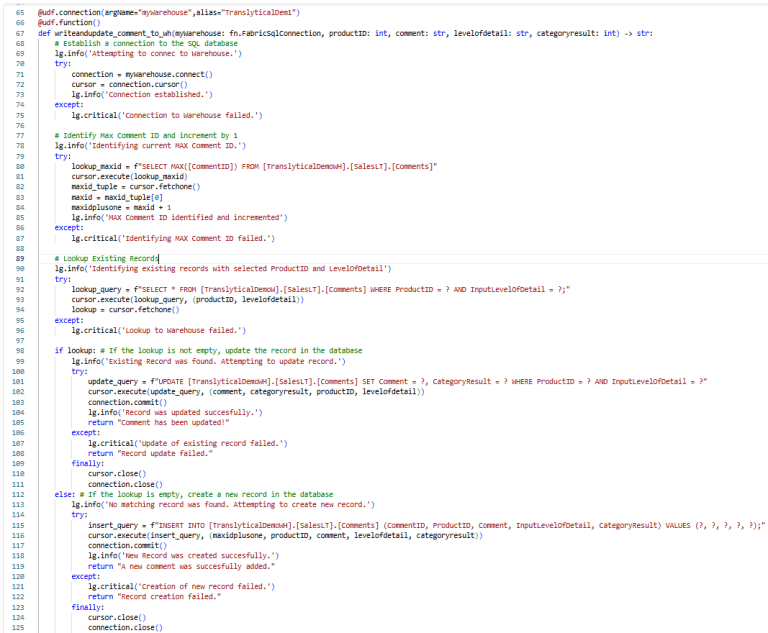
Task: Click the 'finally:' keyword on line 123
Action: coord(88,608)
